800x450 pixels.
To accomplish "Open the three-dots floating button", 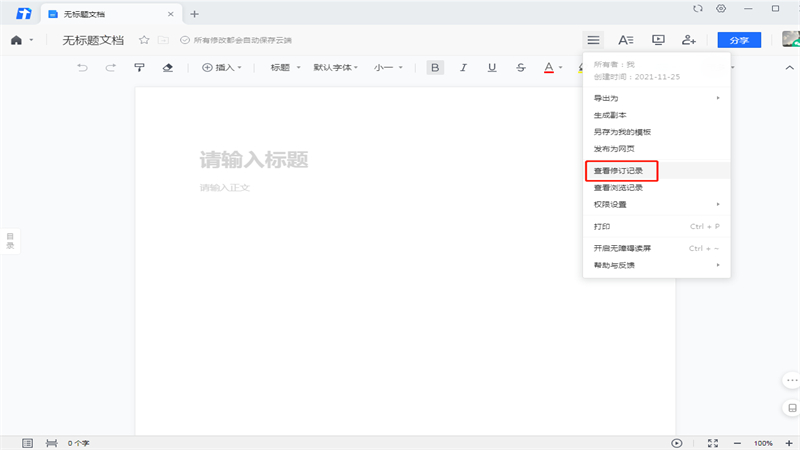I will pyautogui.click(x=791, y=380).
